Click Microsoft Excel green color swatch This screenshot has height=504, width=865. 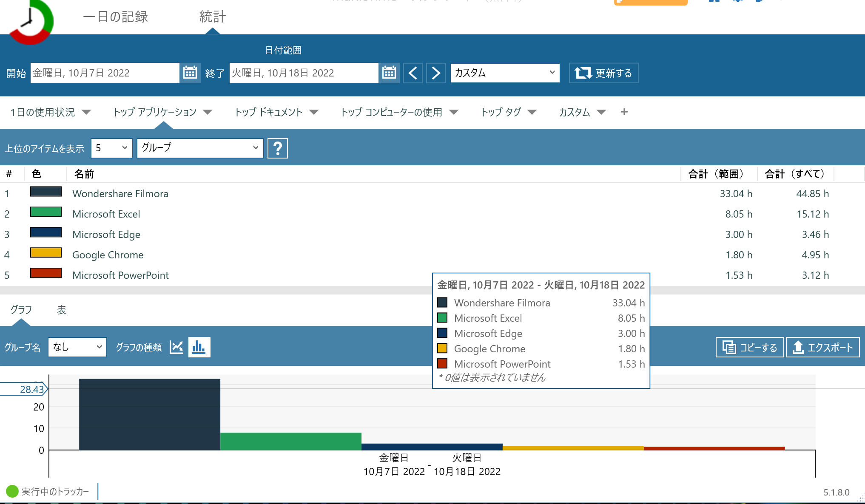point(46,212)
